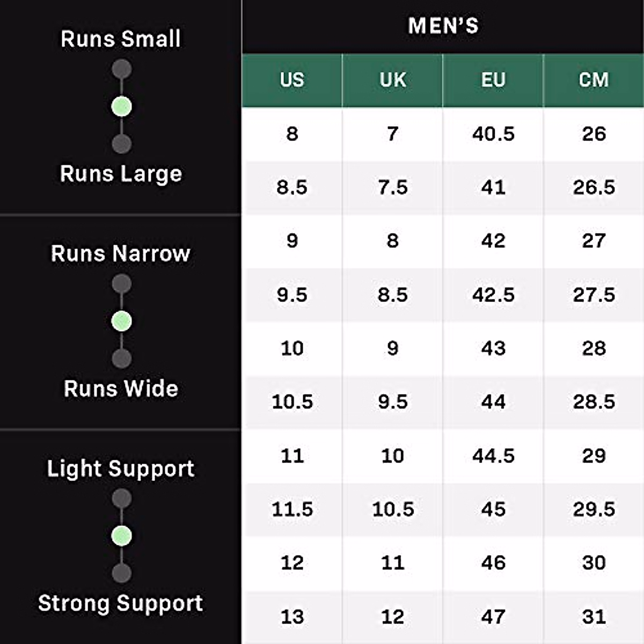This screenshot has width=644, height=644.
Task: Click the gray dot just above Strong Support
Action: (x=122, y=573)
